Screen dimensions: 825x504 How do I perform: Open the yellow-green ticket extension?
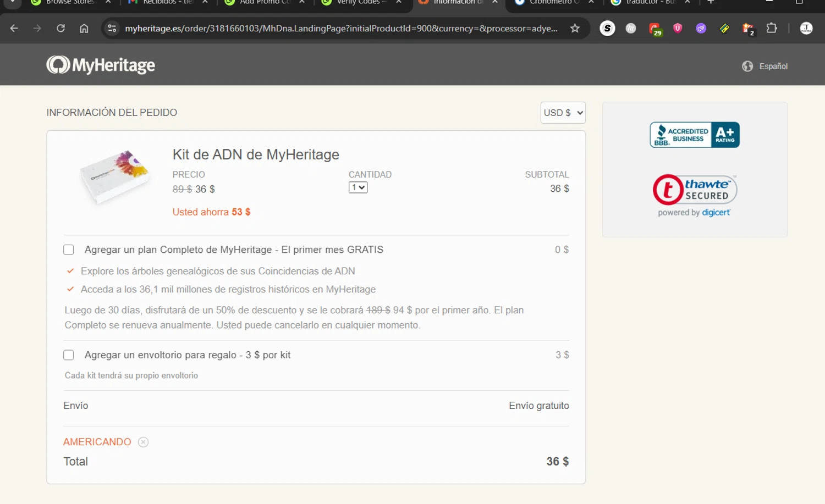[x=724, y=28]
